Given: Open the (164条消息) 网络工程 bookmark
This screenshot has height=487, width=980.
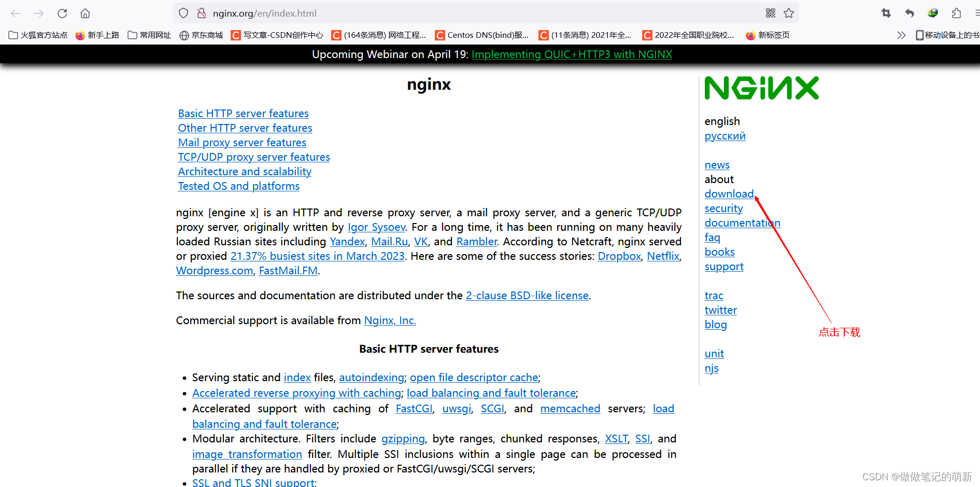Looking at the screenshot, I should (379, 35).
